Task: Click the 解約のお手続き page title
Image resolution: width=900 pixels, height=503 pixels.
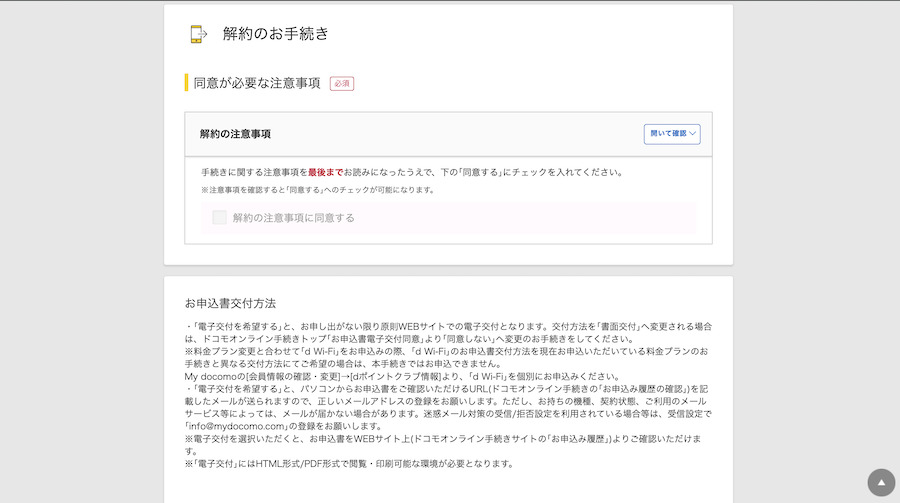Action: (275, 34)
